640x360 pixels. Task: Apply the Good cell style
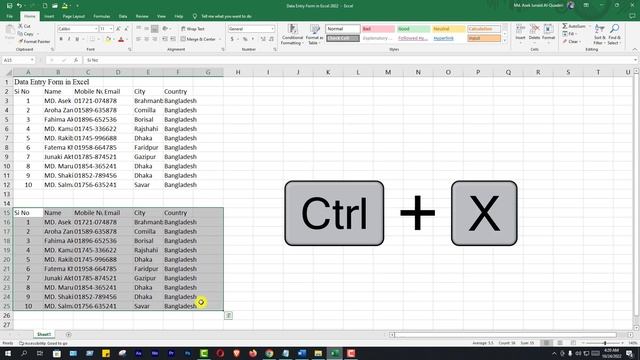pos(413,29)
